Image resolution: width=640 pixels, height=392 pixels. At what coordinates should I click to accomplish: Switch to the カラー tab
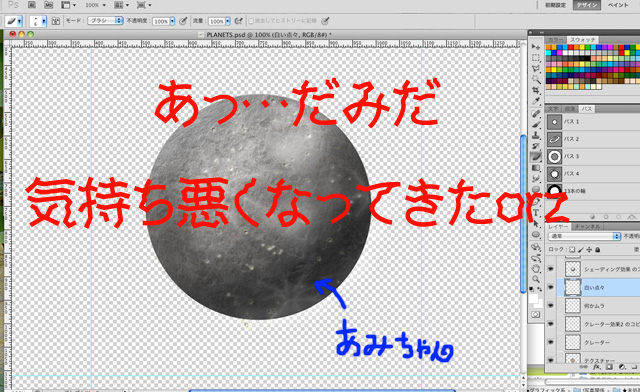click(x=556, y=40)
